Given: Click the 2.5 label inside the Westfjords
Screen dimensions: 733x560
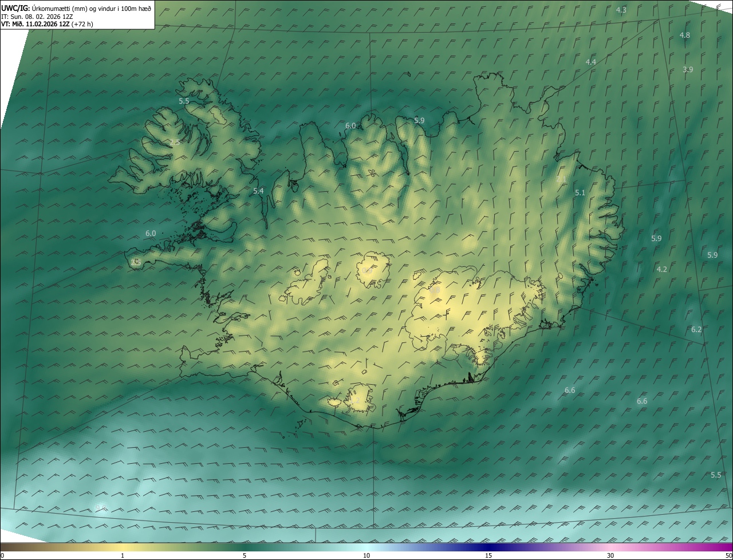Looking at the screenshot, I should (x=174, y=142).
